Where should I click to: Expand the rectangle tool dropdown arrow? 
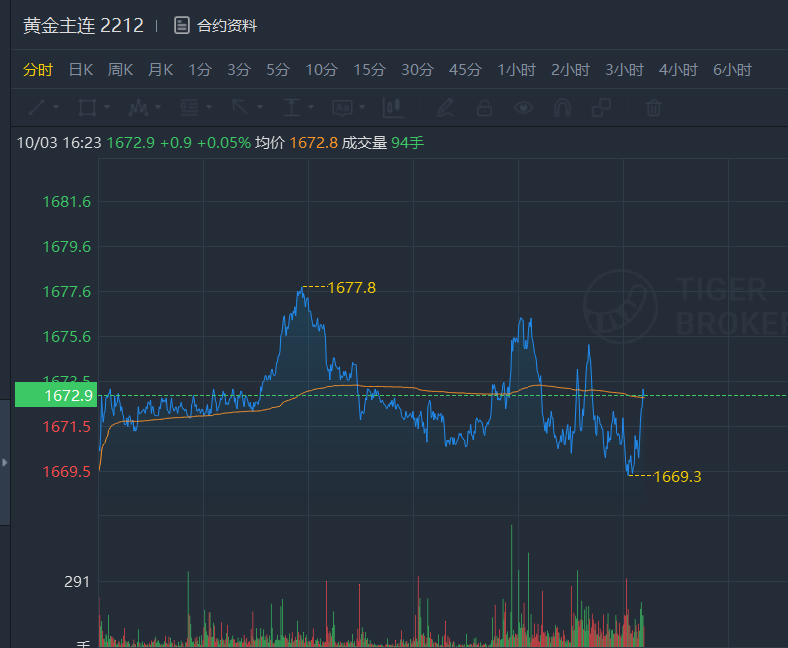tap(107, 107)
